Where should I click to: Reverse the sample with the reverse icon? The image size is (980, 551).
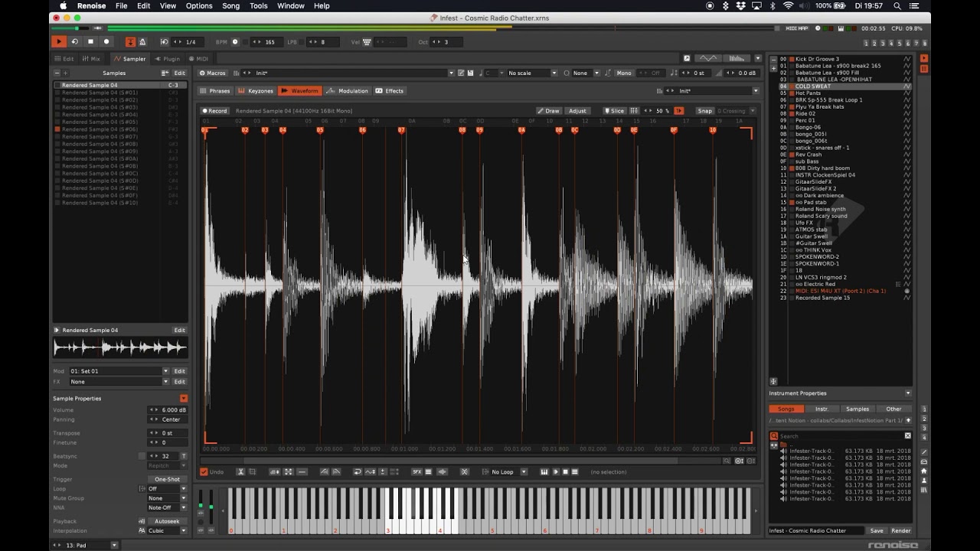click(x=358, y=471)
